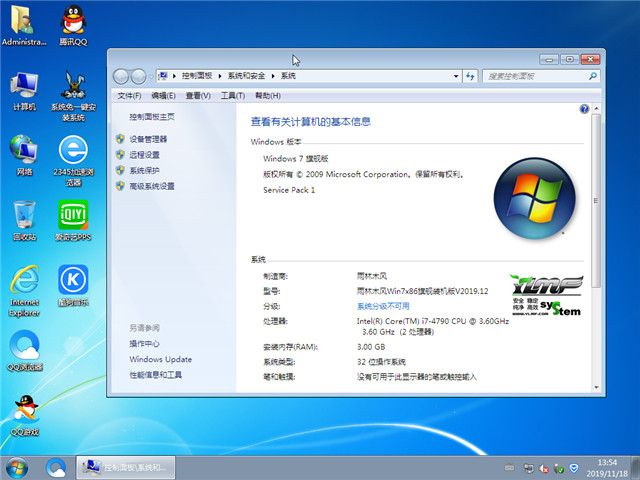Open the QQ游戏 desktop icon
The height and width of the screenshot is (480, 640).
24,412
